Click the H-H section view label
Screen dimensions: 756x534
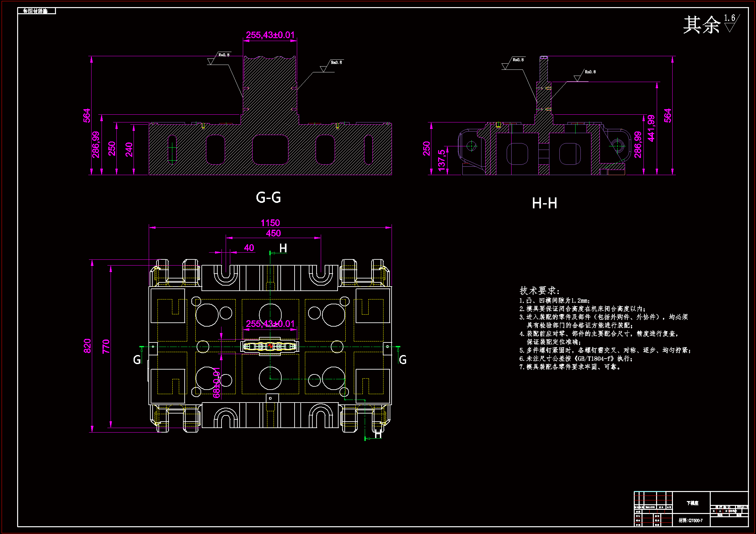(x=544, y=203)
